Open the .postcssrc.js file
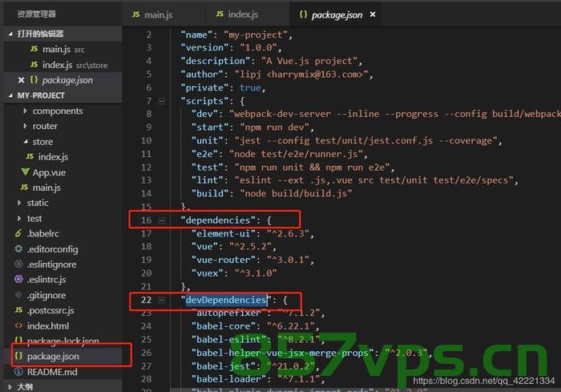561x392 pixels. point(50,310)
